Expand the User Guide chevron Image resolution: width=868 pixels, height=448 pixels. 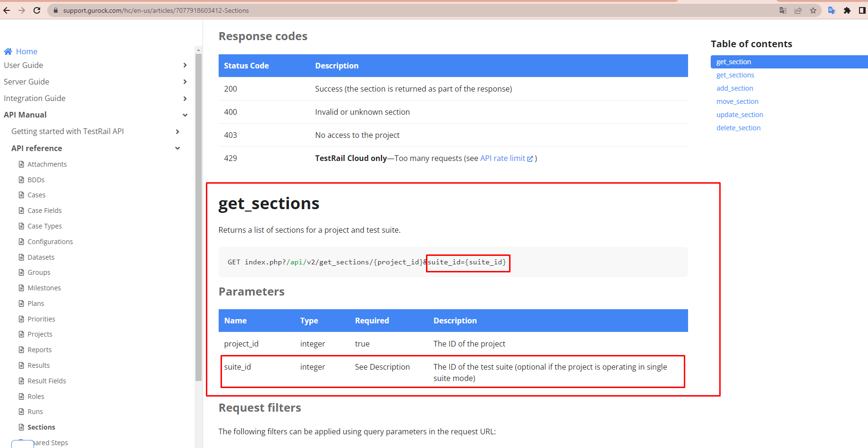[185, 65]
